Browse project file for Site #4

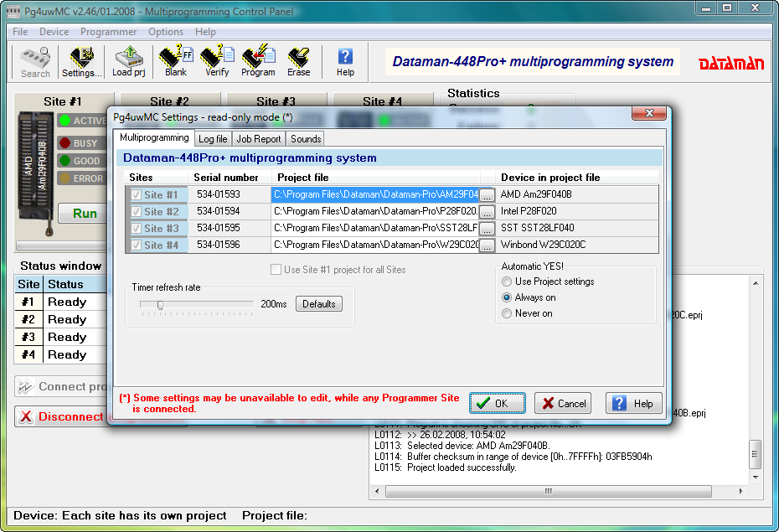[488, 245]
